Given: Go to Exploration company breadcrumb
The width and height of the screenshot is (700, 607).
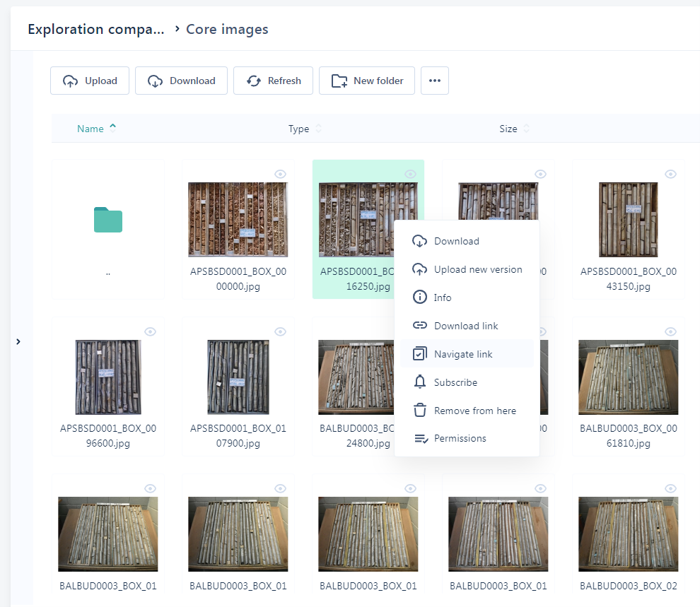Looking at the screenshot, I should [x=95, y=29].
